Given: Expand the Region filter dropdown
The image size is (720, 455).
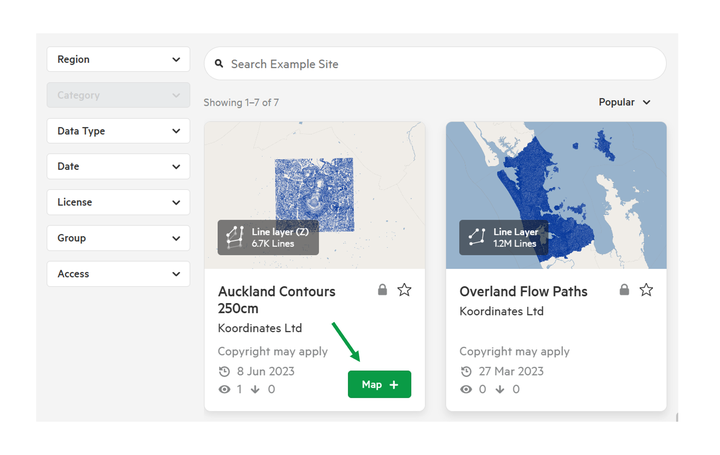Looking at the screenshot, I should (118, 59).
